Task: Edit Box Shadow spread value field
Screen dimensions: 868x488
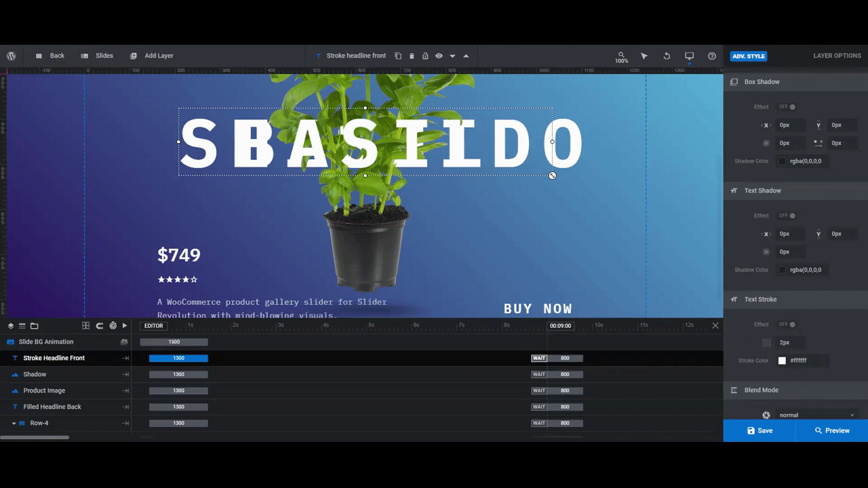Action: (843, 143)
